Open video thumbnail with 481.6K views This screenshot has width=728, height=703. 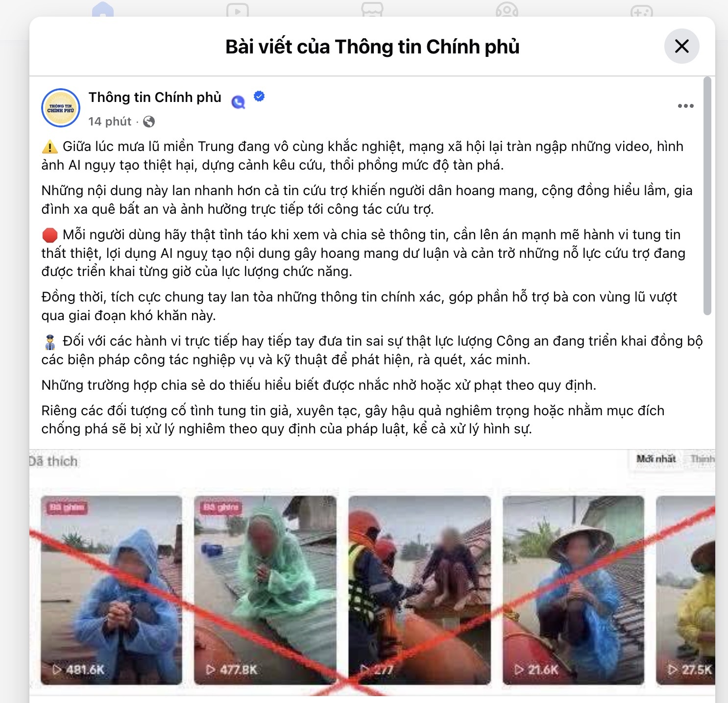click(111, 590)
